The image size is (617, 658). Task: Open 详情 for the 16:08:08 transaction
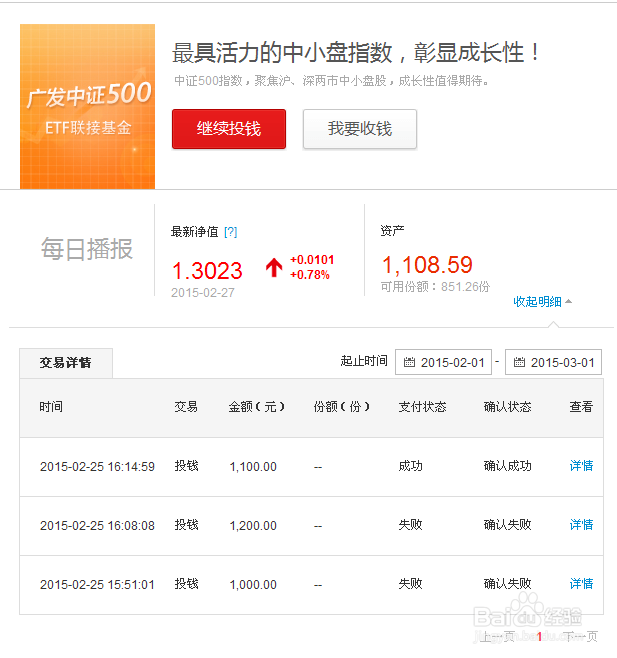pos(581,525)
